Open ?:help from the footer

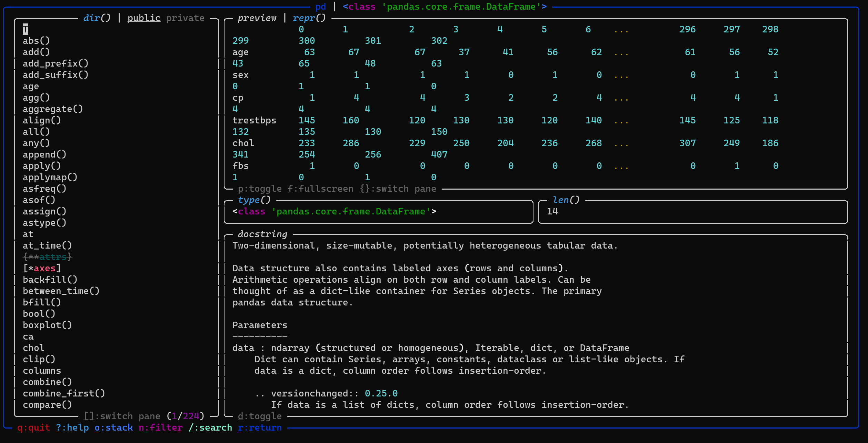coord(72,427)
